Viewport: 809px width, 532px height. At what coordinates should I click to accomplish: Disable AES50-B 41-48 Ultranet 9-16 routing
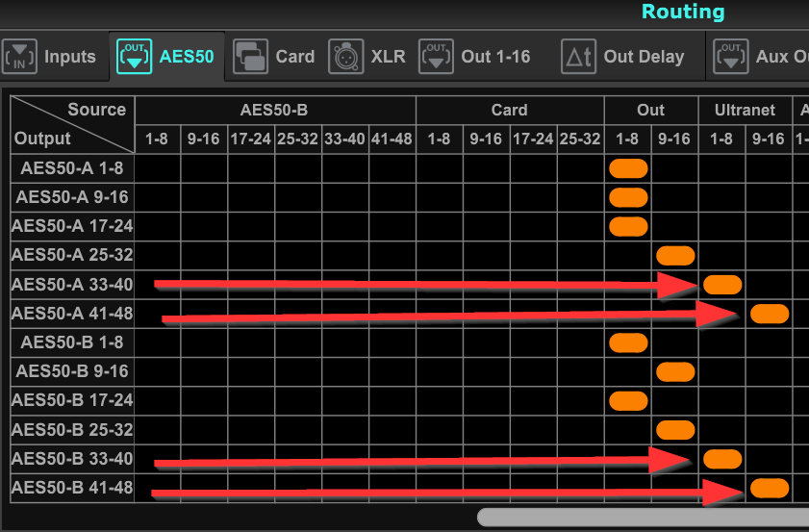[769, 488]
